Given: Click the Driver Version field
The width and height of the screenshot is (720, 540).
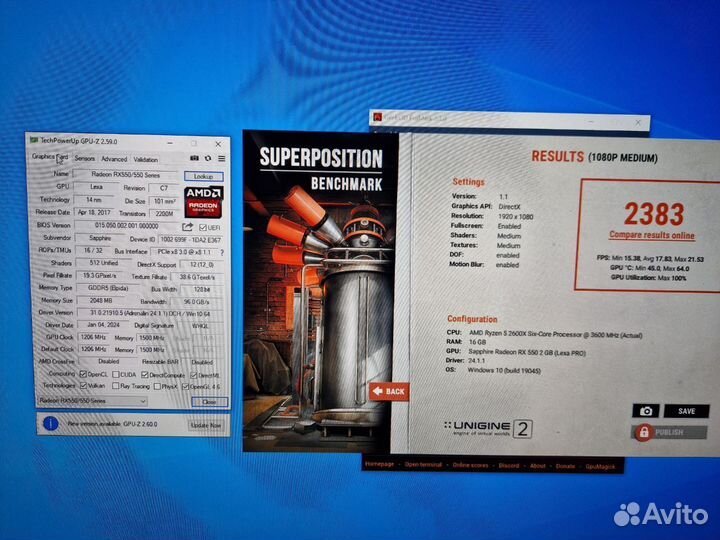Looking at the screenshot, I should click(150, 313).
